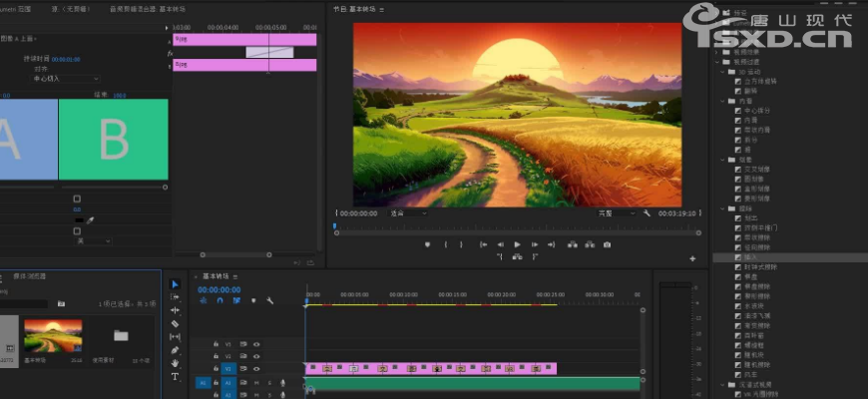This screenshot has width=868, height=399.
Task: Click the Extract button
Action: (590, 244)
